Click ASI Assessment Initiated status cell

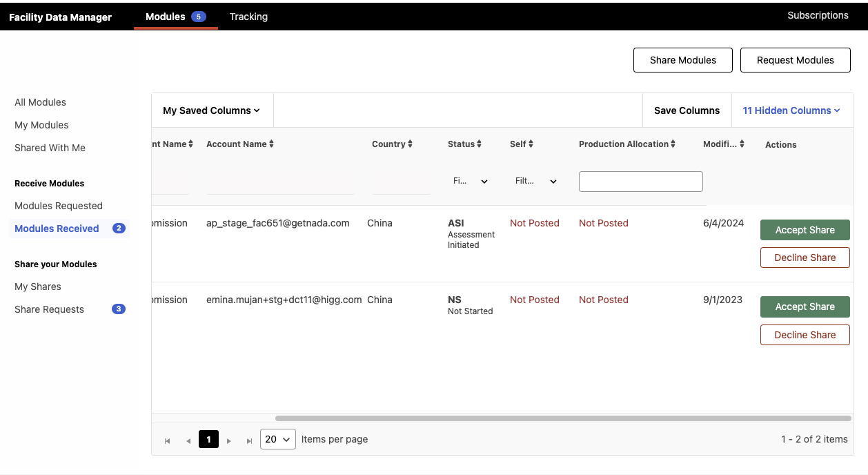pyautogui.click(x=471, y=233)
